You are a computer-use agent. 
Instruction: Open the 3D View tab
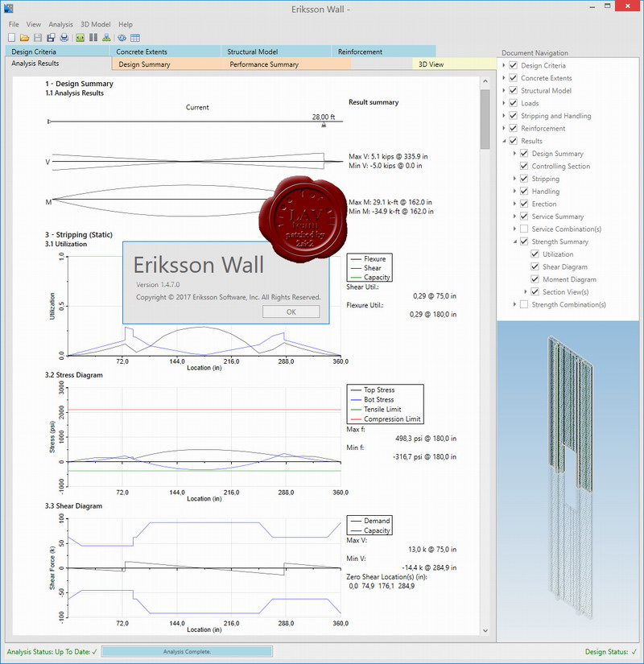click(x=454, y=64)
